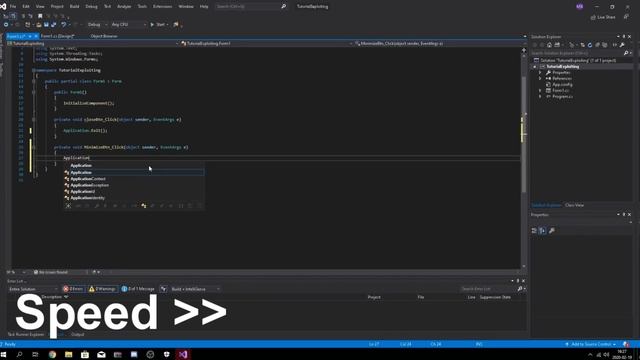Open the Entire Solution scope dropdown
The height and width of the screenshot is (360, 640).
(33, 289)
